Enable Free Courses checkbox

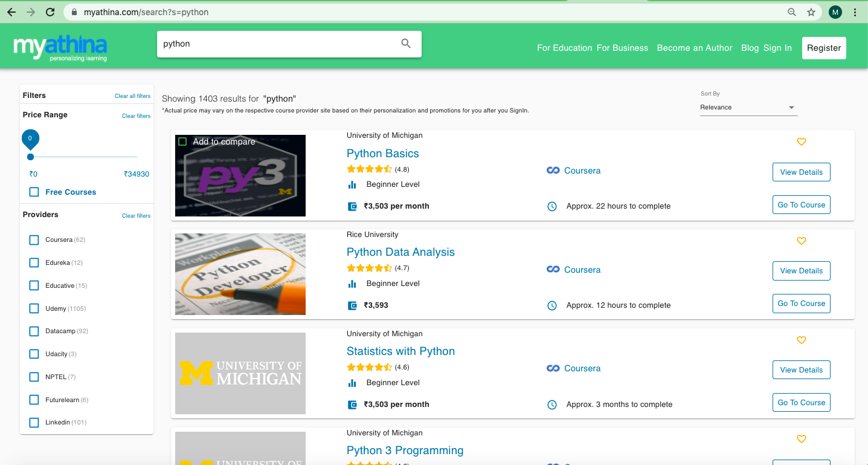pyautogui.click(x=34, y=192)
